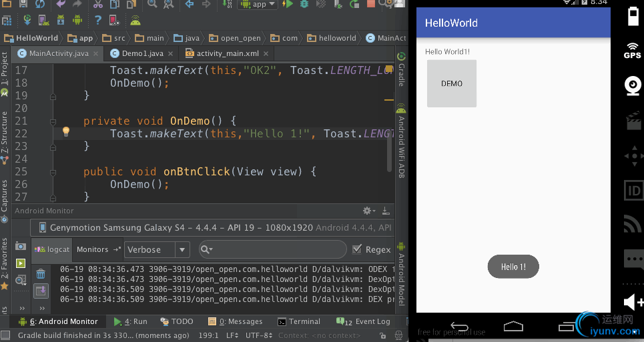Open the Gradle side panel
The width and height of the screenshot is (644, 342).
401,69
